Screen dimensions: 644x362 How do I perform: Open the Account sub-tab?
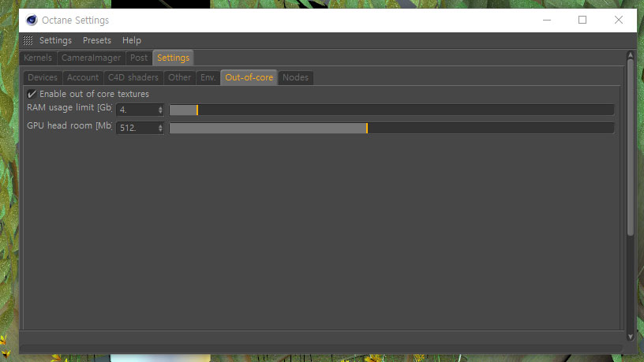coord(83,77)
